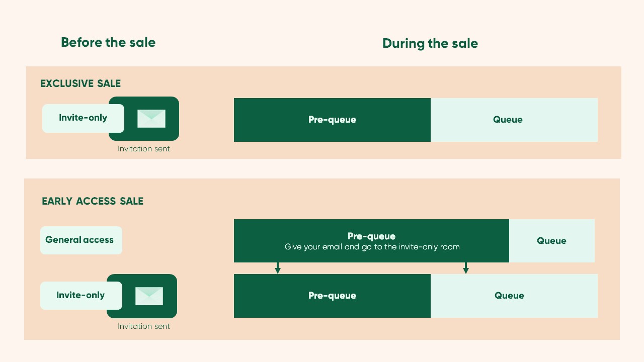
Task: Click the EARLY ACCESS SALE section title
Action: point(93,201)
